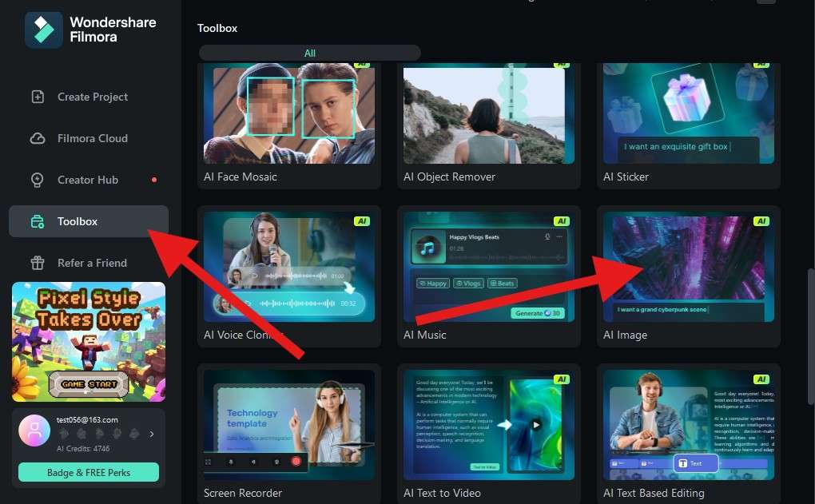Viewport: 815px width, 504px height.
Task: Expand account details chevron next to badges
Action: point(152,434)
